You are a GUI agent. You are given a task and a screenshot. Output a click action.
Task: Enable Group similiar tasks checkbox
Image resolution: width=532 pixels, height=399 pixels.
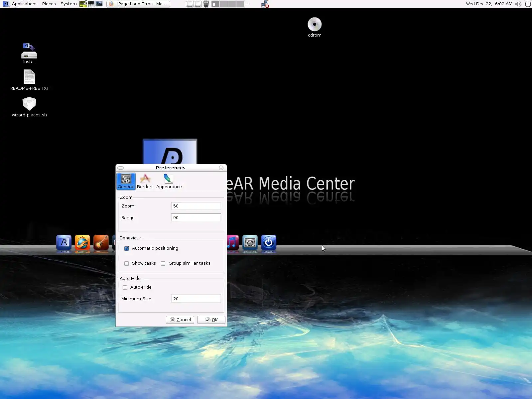point(163,263)
